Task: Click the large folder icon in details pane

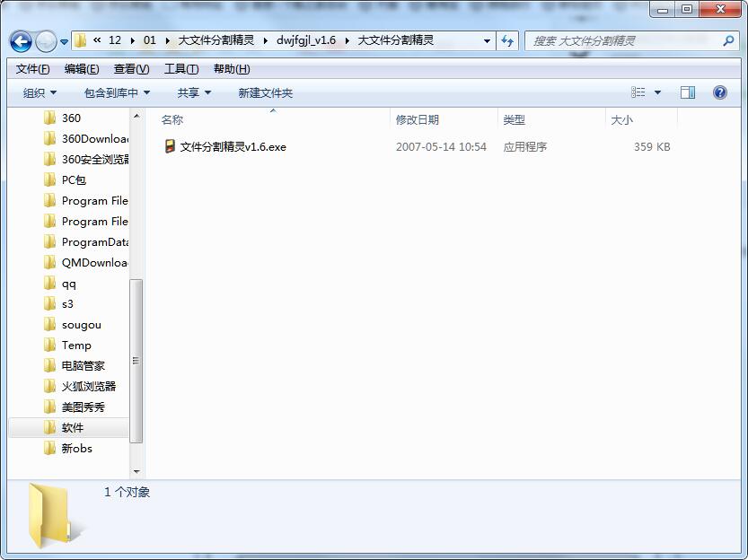Action: click(x=55, y=516)
